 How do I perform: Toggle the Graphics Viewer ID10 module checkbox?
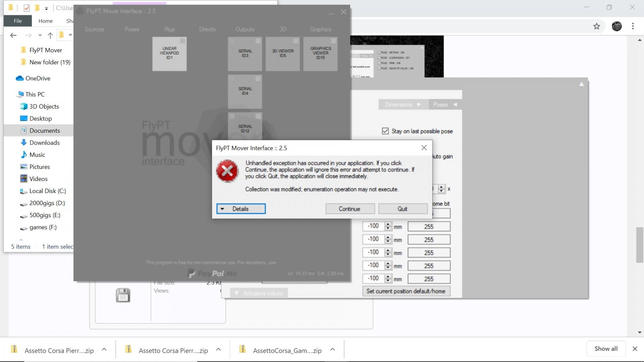[x=333, y=41]
